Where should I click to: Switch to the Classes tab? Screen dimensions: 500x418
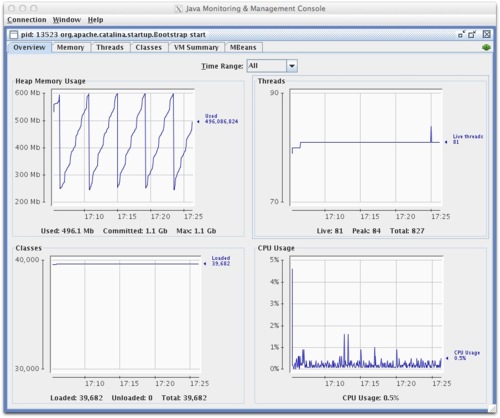pos(149,47)
